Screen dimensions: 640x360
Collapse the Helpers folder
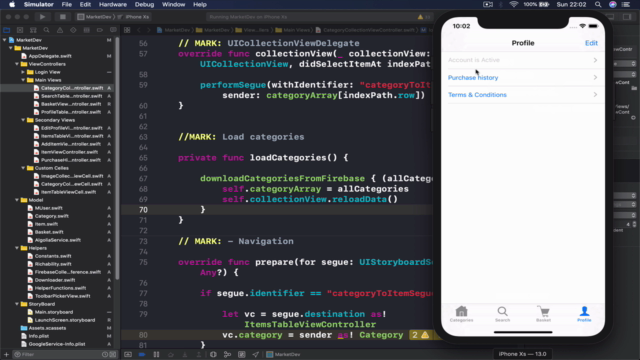click(17, 248)
